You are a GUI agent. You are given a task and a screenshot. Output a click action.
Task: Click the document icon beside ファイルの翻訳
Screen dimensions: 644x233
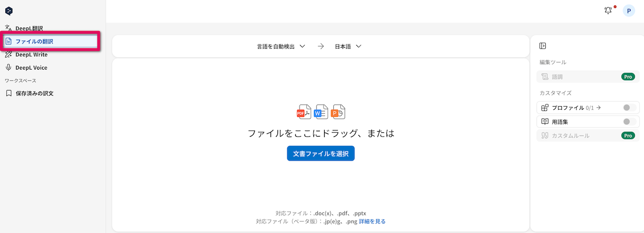pos(9,41)
